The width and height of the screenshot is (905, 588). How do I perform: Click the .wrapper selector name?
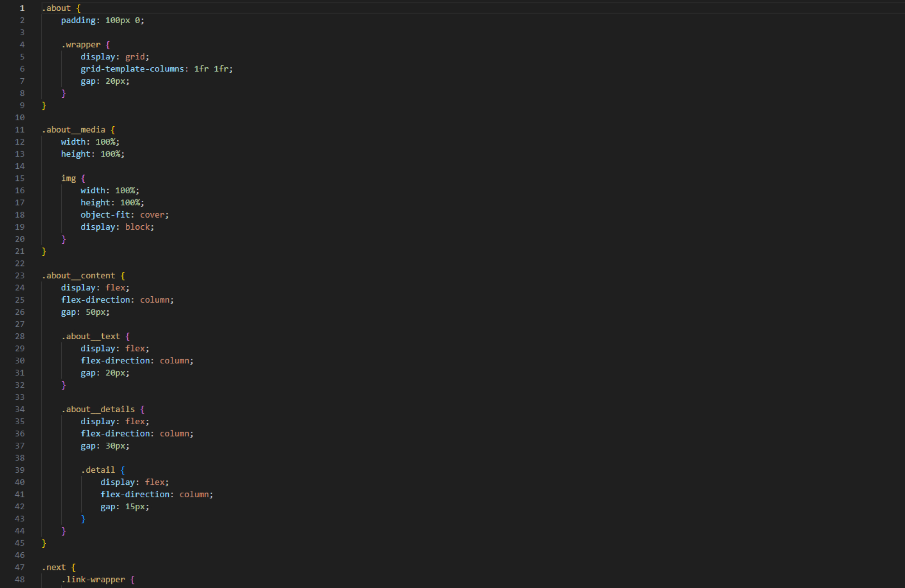coord(81,45)
